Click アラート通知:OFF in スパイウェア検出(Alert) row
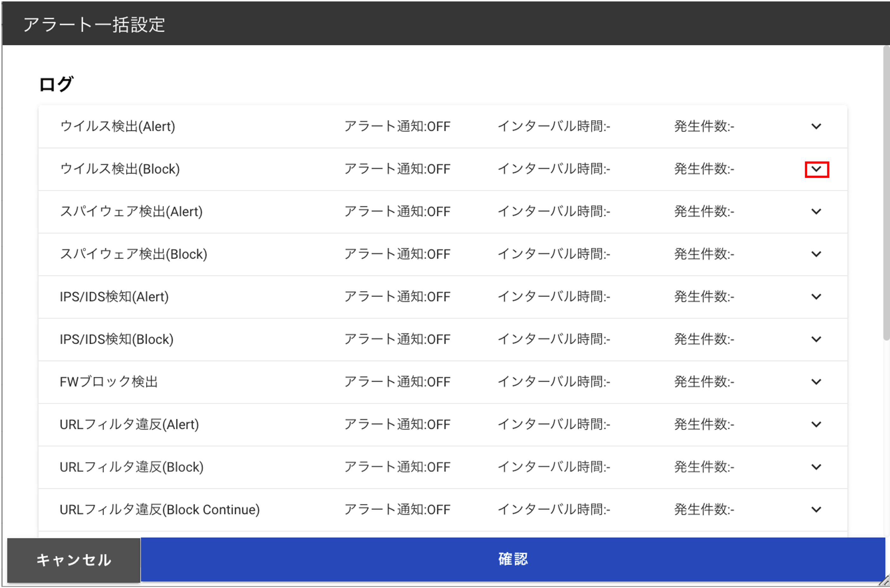This screenshot has height=588, width=890. click(x=397, y=212)
